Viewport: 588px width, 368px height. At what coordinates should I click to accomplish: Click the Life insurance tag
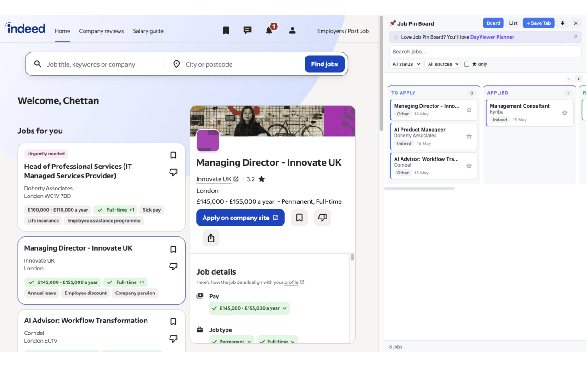43,221
